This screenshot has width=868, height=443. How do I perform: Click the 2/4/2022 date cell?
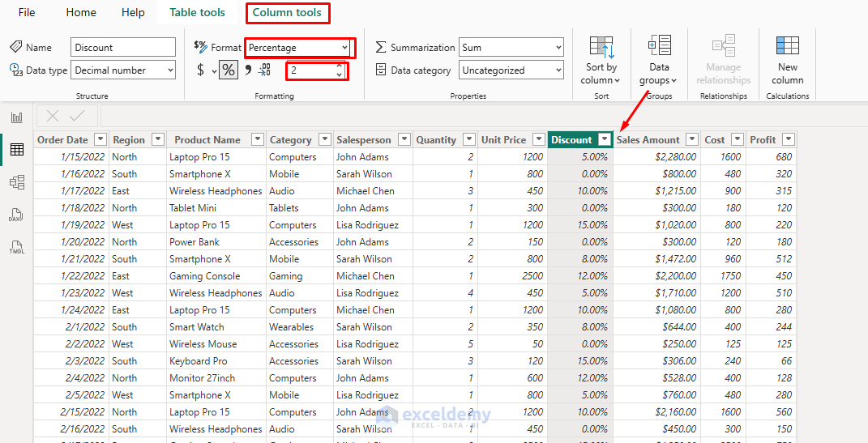(x=71, y=378)
